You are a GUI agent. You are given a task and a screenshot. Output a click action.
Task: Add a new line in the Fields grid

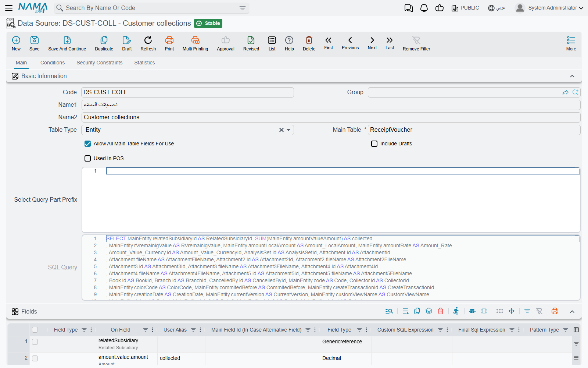coord(405,311)
